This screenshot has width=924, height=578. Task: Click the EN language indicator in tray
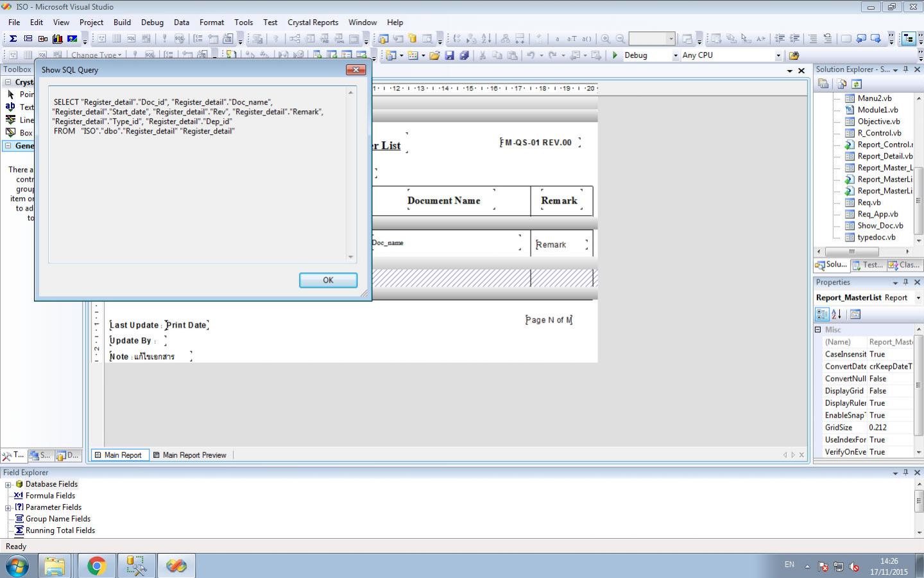789,565
